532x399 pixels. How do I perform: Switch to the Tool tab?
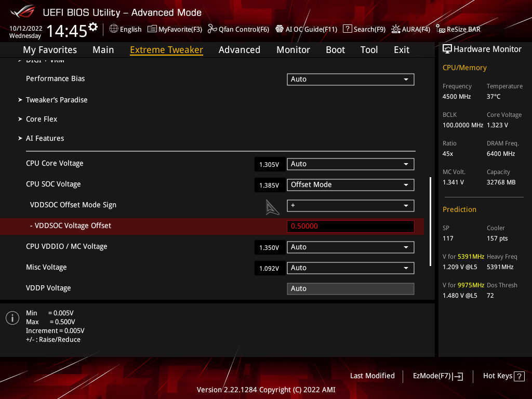369,50
